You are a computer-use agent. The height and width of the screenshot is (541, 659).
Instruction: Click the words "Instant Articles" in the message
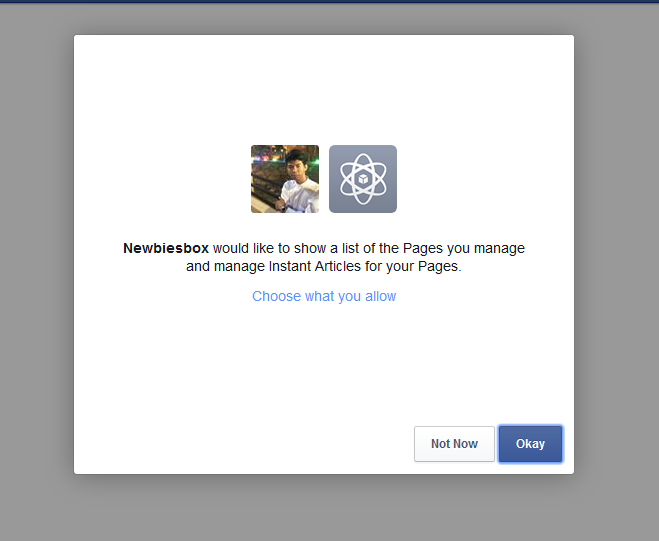[315, 267]
